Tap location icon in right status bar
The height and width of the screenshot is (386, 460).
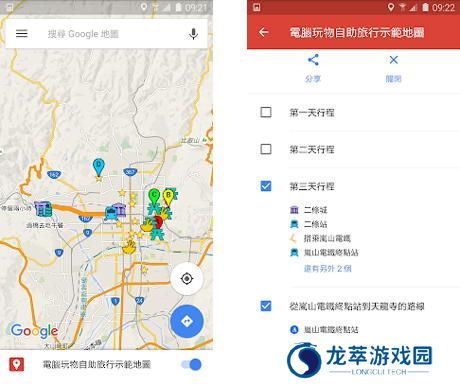(391, 7)
